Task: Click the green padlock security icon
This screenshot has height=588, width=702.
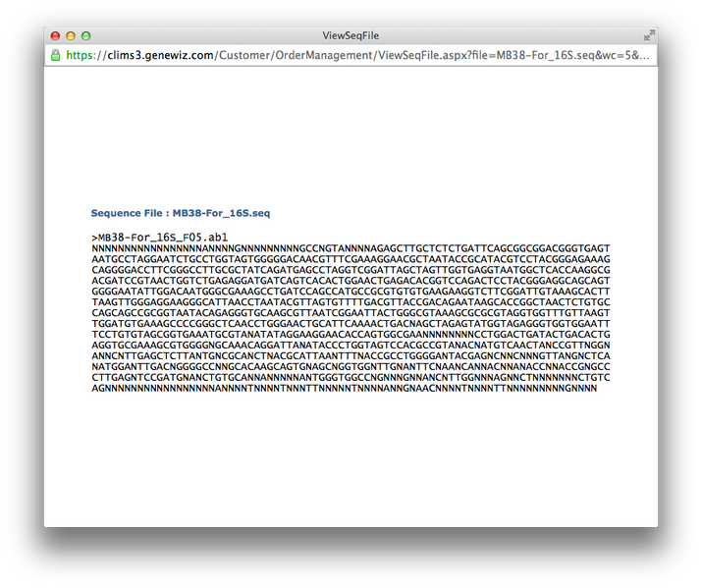Action: pyautogui.click(x=56, y=55)
